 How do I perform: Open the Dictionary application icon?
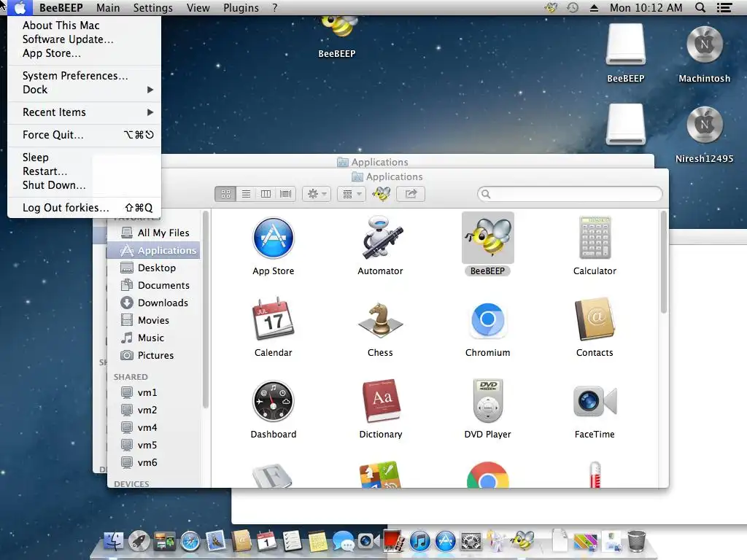[x=380, y=401]
